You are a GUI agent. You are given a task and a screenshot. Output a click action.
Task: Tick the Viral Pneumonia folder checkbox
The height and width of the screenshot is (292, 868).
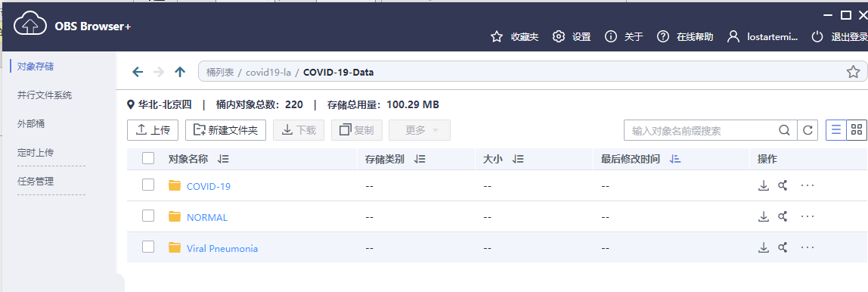147,247
